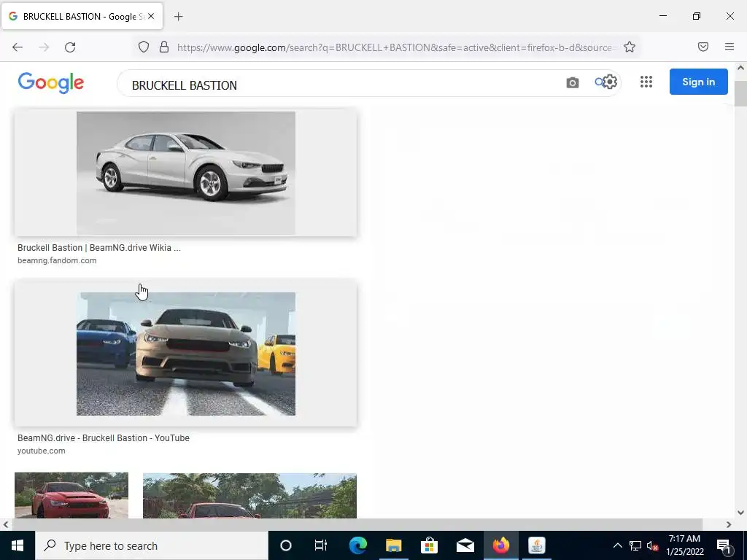Open the Firefox hamburger menu

click(x=729, y=47)
